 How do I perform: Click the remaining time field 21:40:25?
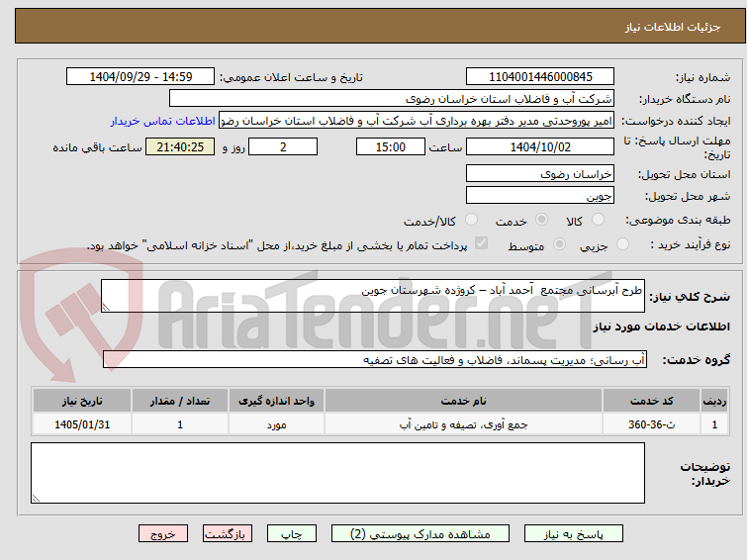tap(180, 146)
